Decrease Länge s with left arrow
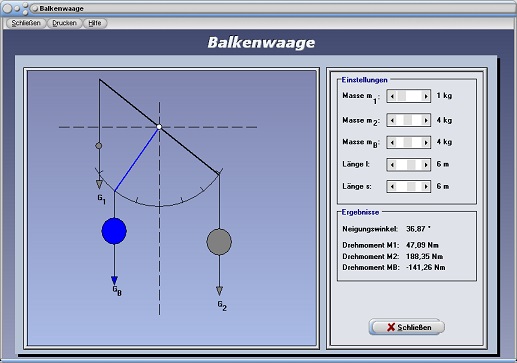 coord(392,187)
